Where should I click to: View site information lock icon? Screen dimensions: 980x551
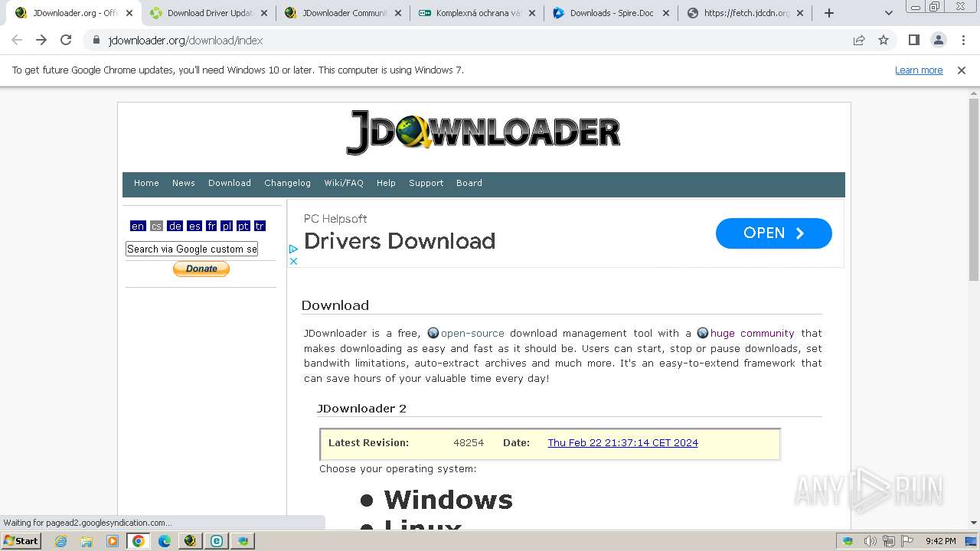pos(96,40)
